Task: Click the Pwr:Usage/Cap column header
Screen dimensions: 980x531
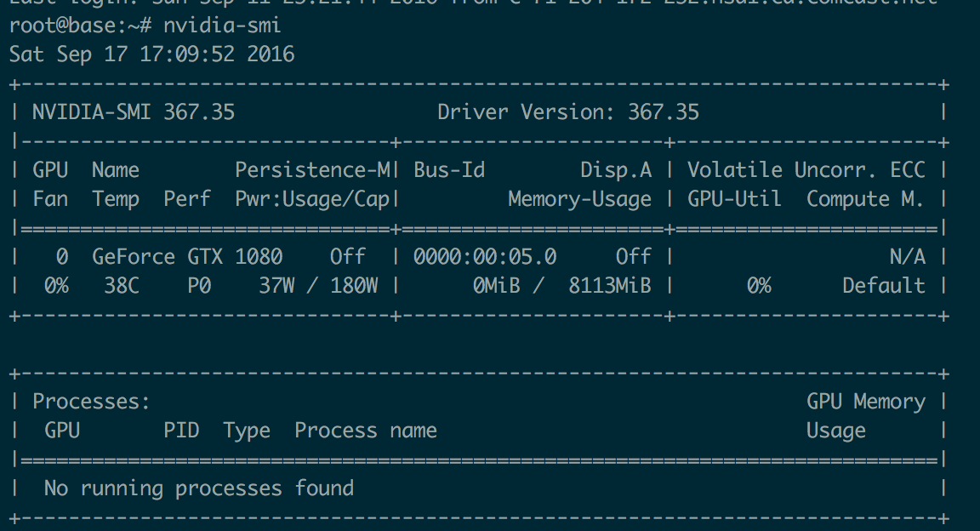Action: click(x=311, y=199)
